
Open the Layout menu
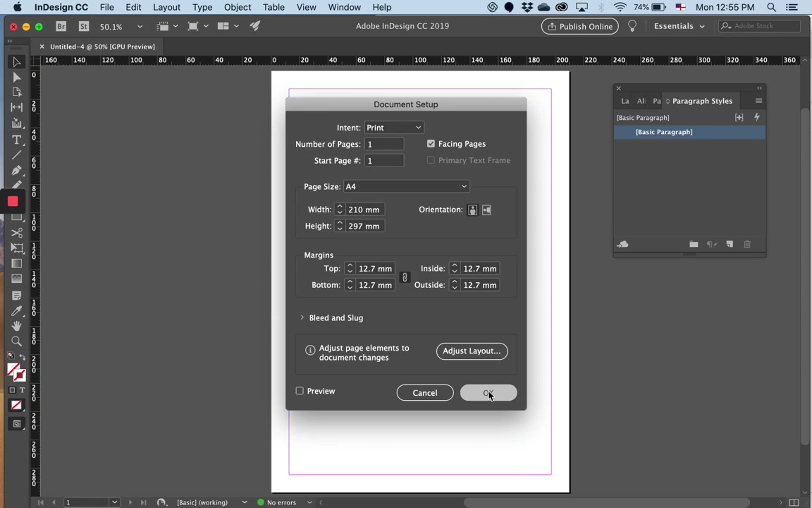coord(166,7)
